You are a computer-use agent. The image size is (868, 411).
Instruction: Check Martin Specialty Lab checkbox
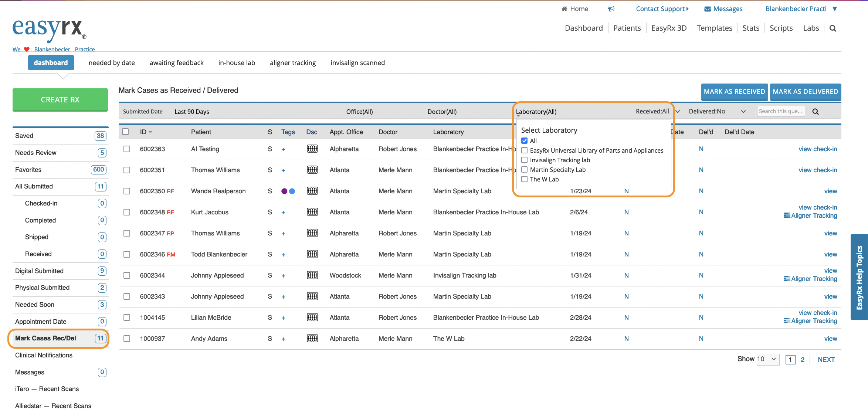524,170
